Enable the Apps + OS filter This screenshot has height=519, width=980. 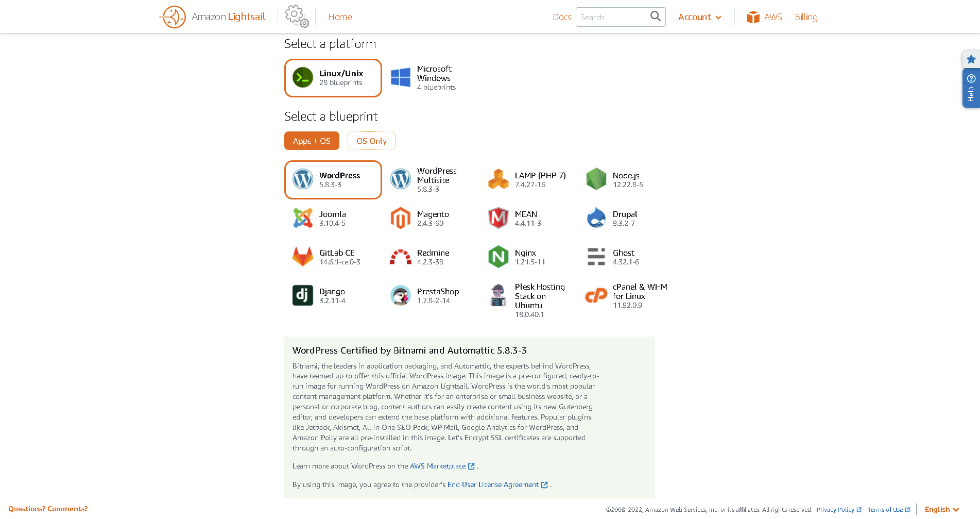[312, 141]
